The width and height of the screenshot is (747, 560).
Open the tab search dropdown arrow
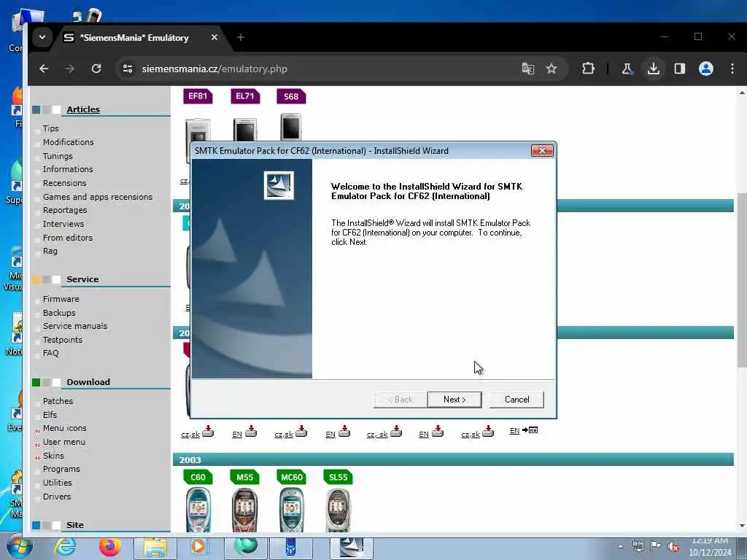(x=42, y=37)
